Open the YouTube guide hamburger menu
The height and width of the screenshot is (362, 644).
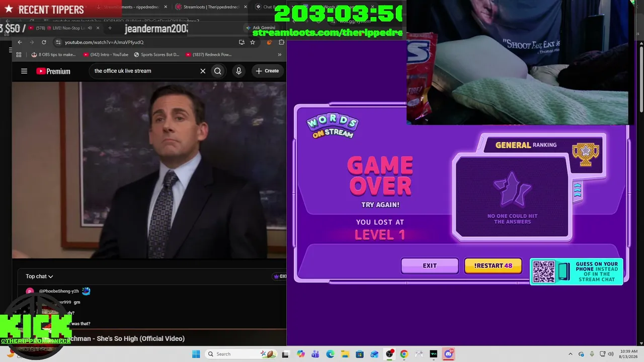coord(24,71)
